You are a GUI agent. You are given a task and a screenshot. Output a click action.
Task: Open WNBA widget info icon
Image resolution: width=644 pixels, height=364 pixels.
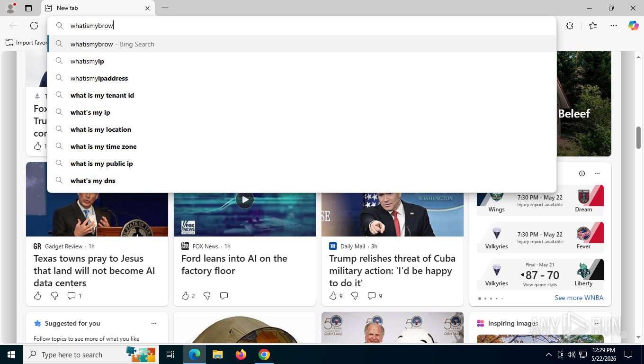(582, 173)
